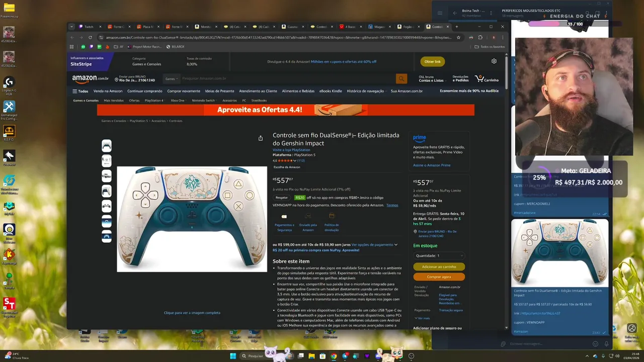
Task: Open Todos os favoritos bookmarks folder
Action: 490,47
